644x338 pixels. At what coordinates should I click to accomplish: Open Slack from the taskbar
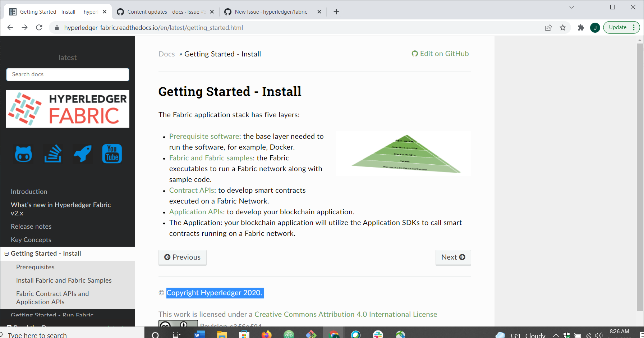[378, 335]
